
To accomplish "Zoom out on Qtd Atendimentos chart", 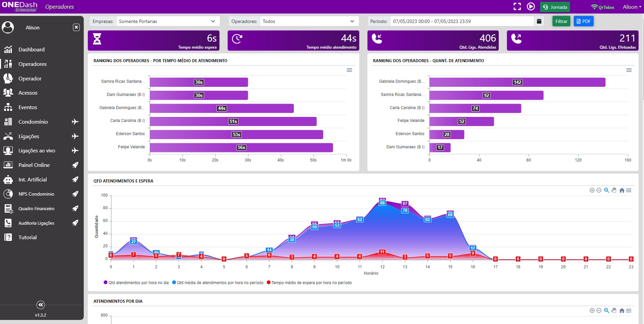I will coord(599,190).
